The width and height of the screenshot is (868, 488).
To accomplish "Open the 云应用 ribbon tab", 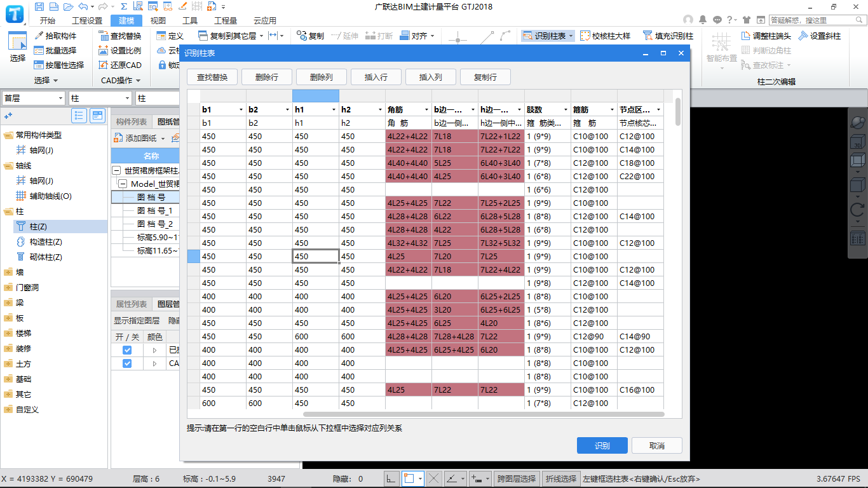I will tap(265, 20).
